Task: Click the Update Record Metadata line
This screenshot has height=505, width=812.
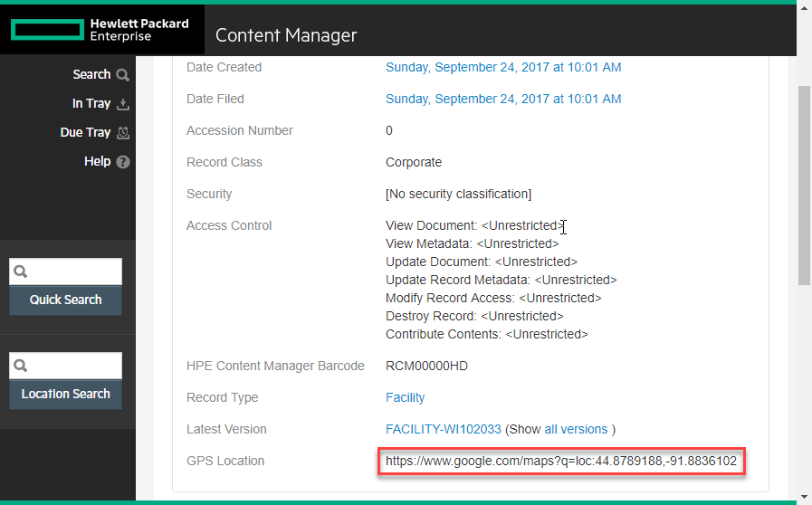Action: click(x=502, y=281)
